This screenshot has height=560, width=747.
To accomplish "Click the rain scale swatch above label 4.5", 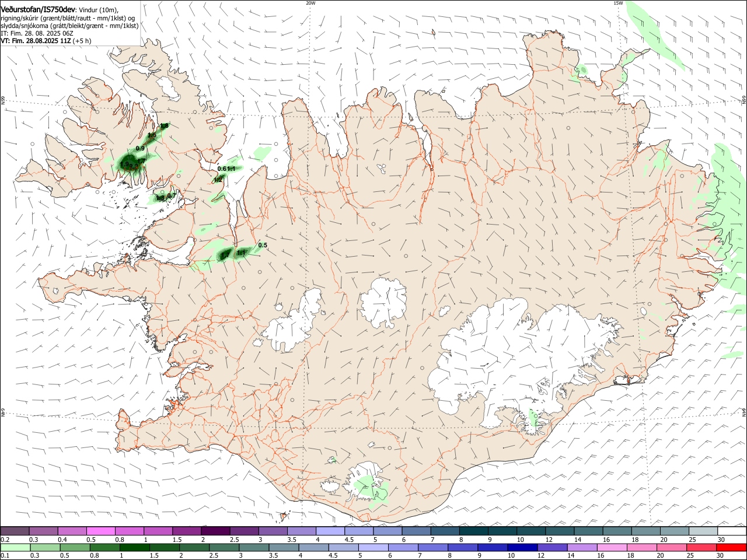I will pyautogui.click(x=343, y=547).
